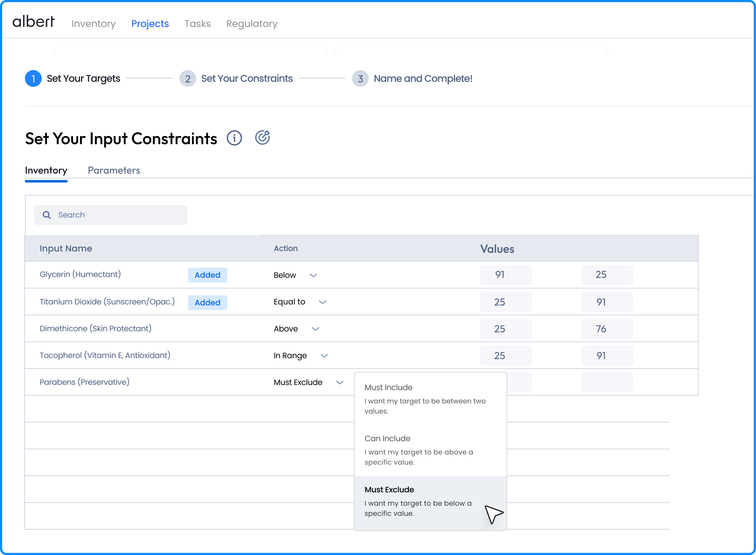756x555 pixels.
Task: Expand the Equal to dropdown for Titanium Dioxide
Action: [x=322, y=302]
